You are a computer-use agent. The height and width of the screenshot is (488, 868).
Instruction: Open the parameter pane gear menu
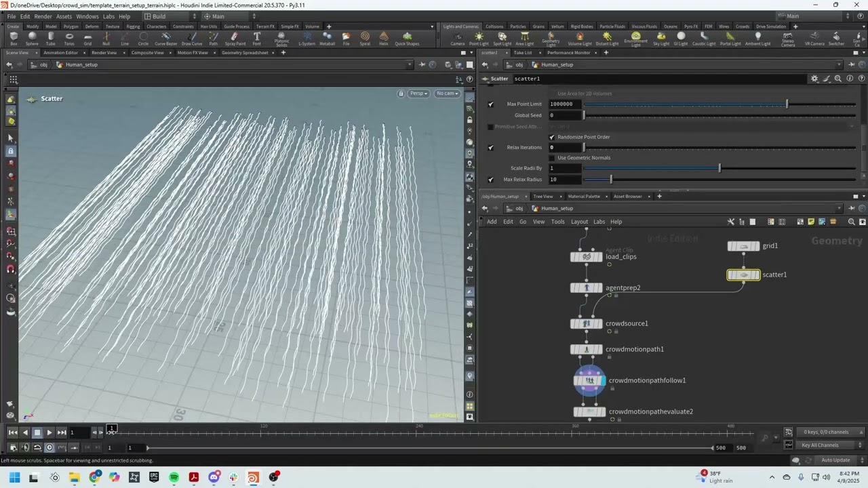pyautogui.click(x=814, y=79)
